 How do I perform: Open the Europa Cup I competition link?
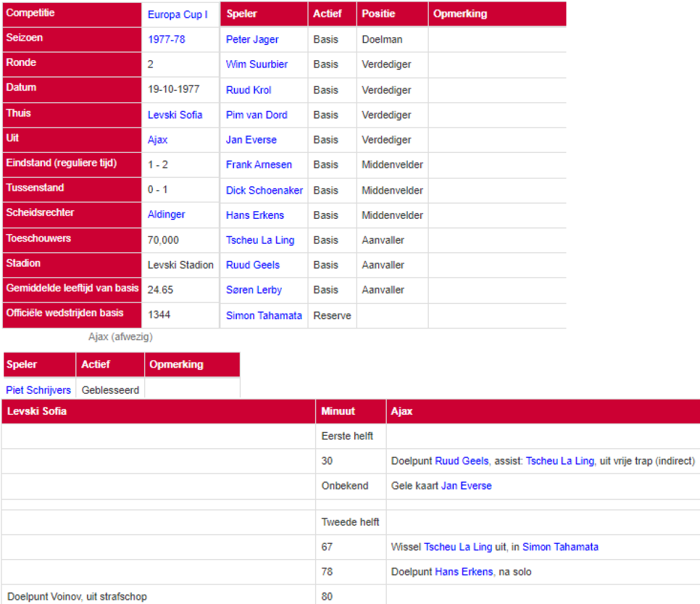pyautogui.click(x=177, y=15)
